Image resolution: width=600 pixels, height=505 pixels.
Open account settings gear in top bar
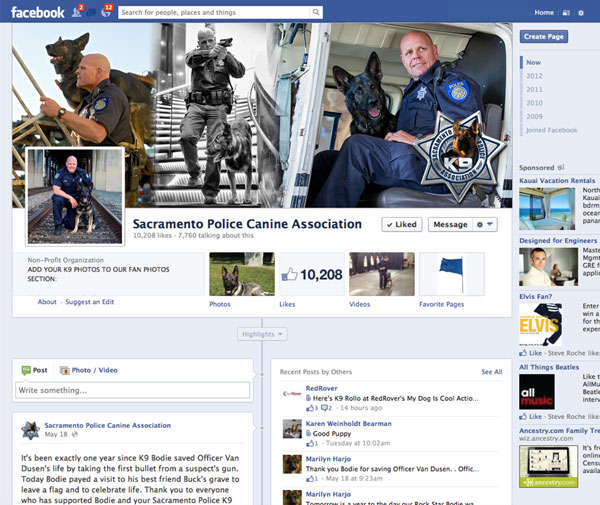tap(581, 13)
